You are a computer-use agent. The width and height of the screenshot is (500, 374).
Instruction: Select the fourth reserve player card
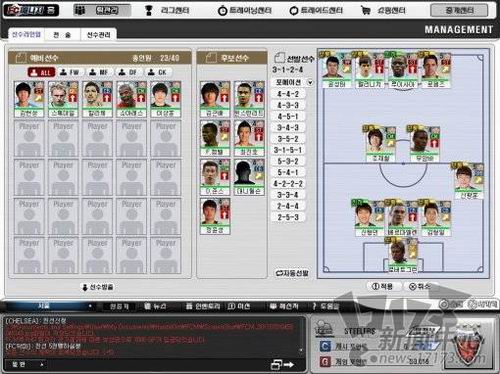click(x=132, y=99)
